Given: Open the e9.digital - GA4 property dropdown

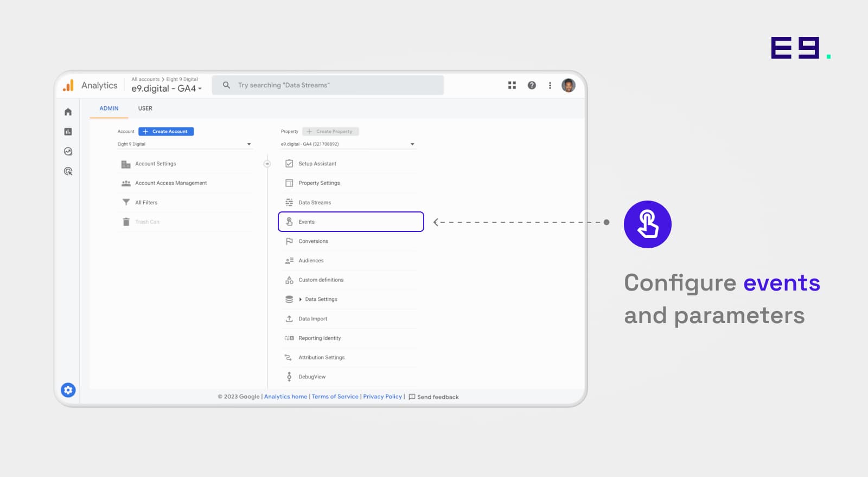Looking at the screenshot, I should click(348, 144).
